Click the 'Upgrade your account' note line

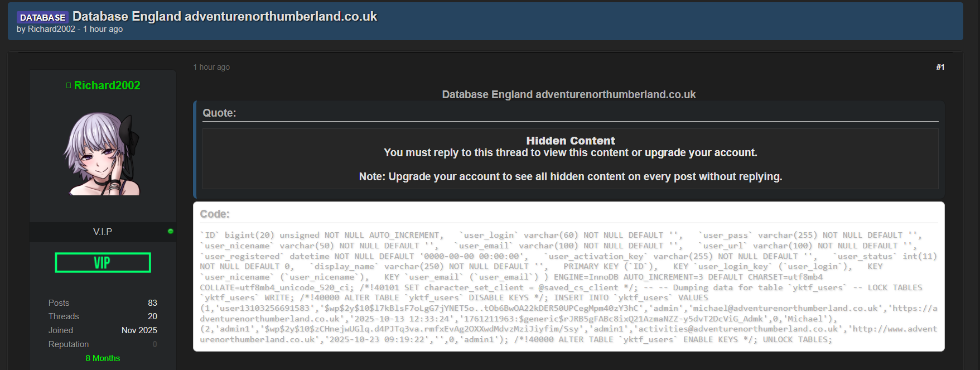(x=571, y=176)
